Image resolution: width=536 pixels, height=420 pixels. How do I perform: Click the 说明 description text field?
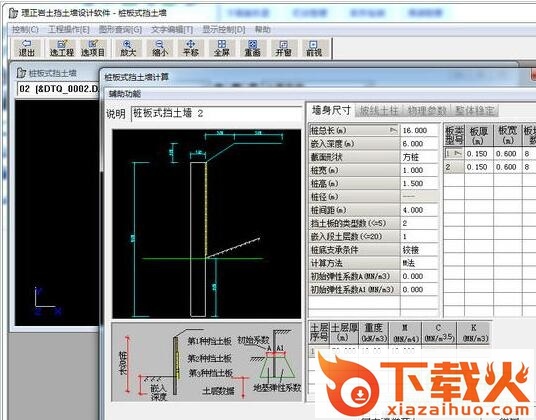pyautogui.click(x=217, y=113)
